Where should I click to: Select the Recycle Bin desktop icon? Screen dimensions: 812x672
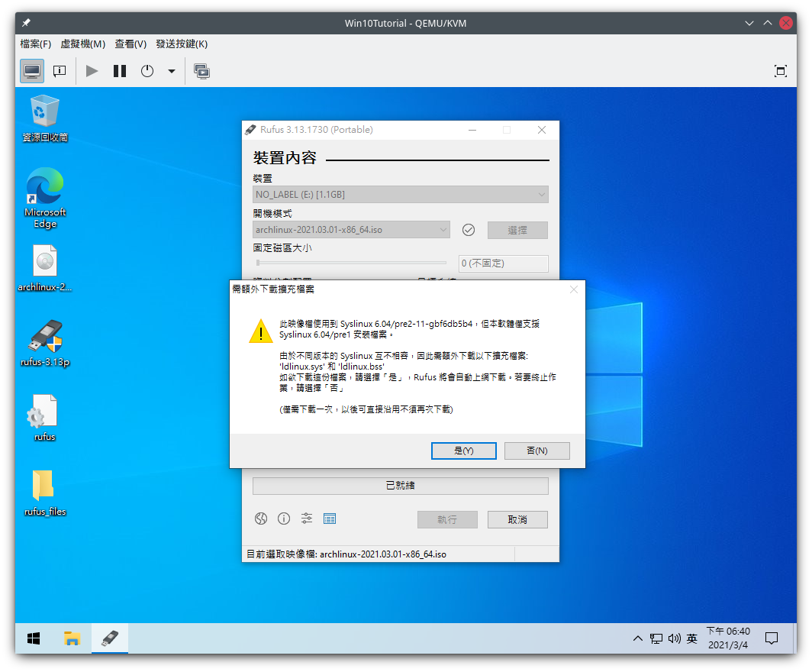pos(45,118)
